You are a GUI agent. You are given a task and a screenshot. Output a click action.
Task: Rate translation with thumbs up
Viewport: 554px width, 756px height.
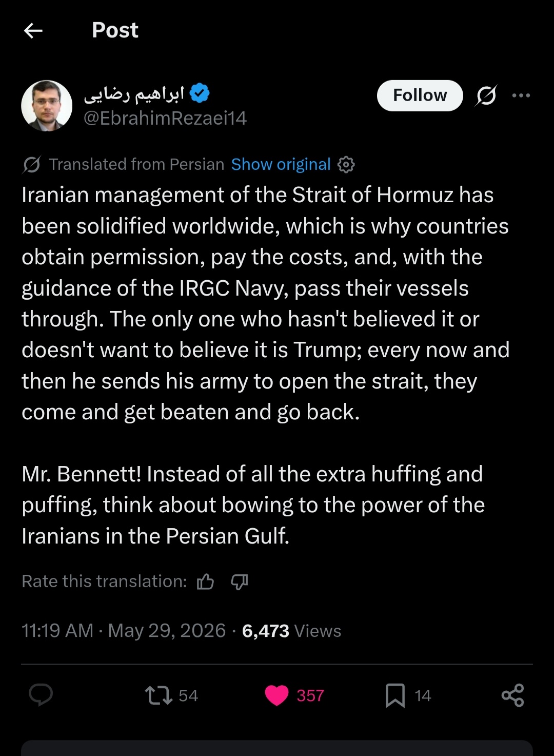click(205, 581)
